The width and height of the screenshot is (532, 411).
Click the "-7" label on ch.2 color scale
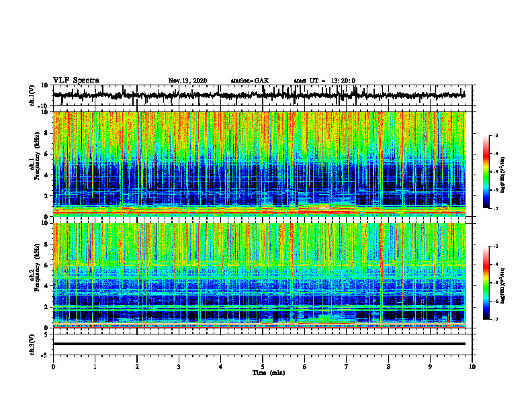click(x=496, y=320)
